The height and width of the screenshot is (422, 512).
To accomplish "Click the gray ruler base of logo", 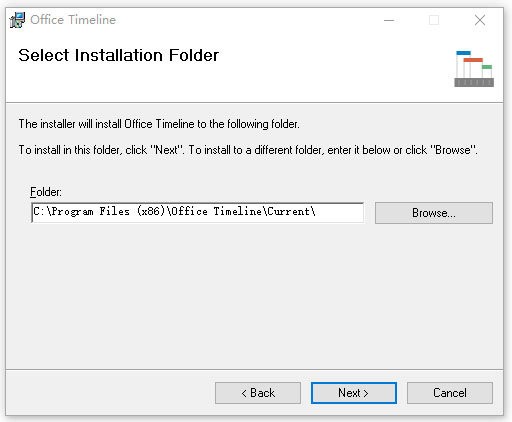I will 474,82.
